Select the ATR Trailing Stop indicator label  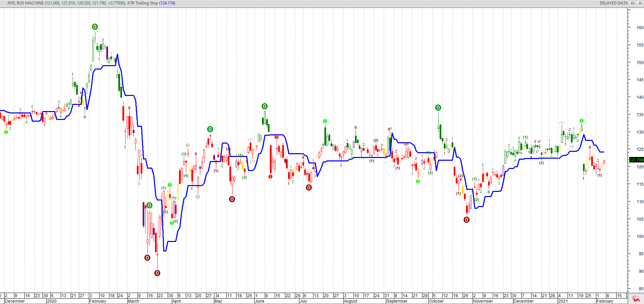point(142,3)
